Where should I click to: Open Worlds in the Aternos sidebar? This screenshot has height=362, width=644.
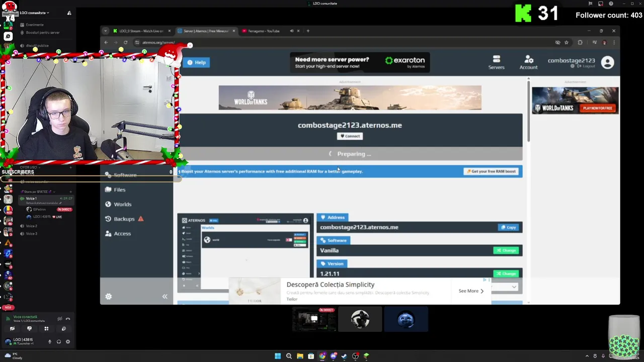119,204
